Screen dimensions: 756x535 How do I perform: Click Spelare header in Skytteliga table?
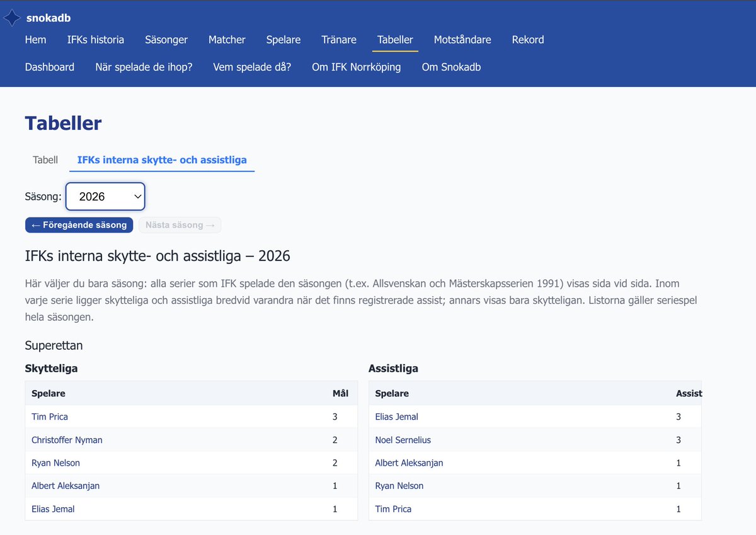click(x=49, y=393)
